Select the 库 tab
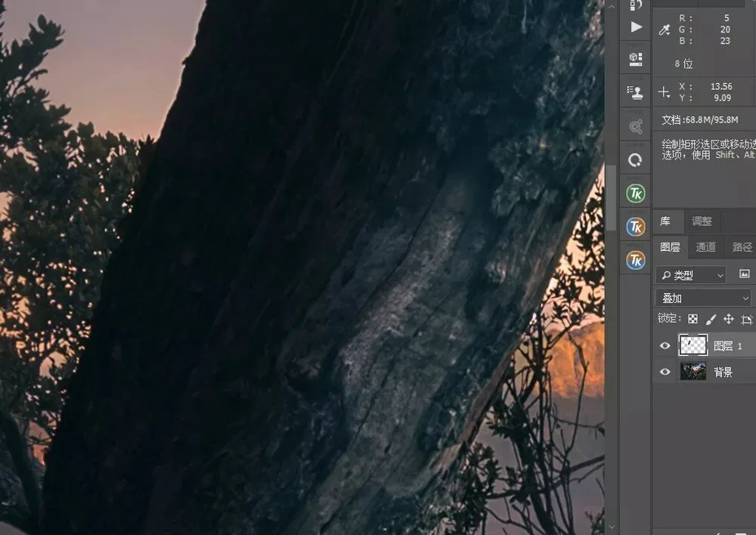The width and height of the screenshot is (756, 535). (665, 221)
